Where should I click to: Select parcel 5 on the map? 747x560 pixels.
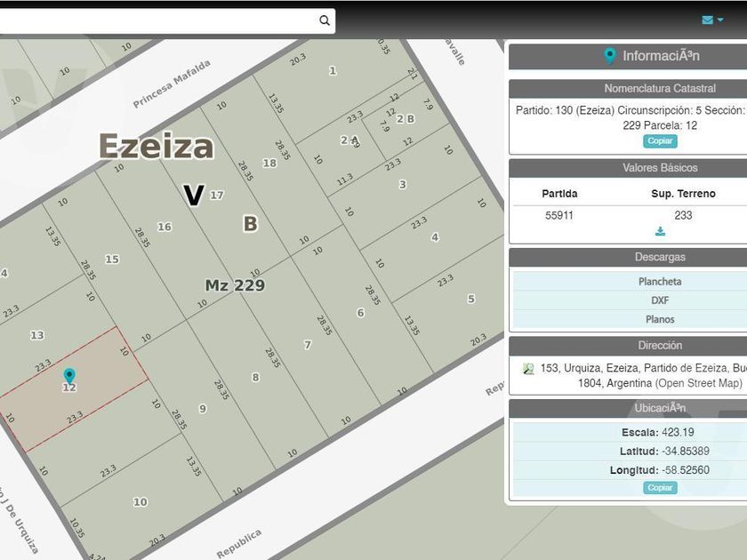pyautogui.click(x=471, y=299)
